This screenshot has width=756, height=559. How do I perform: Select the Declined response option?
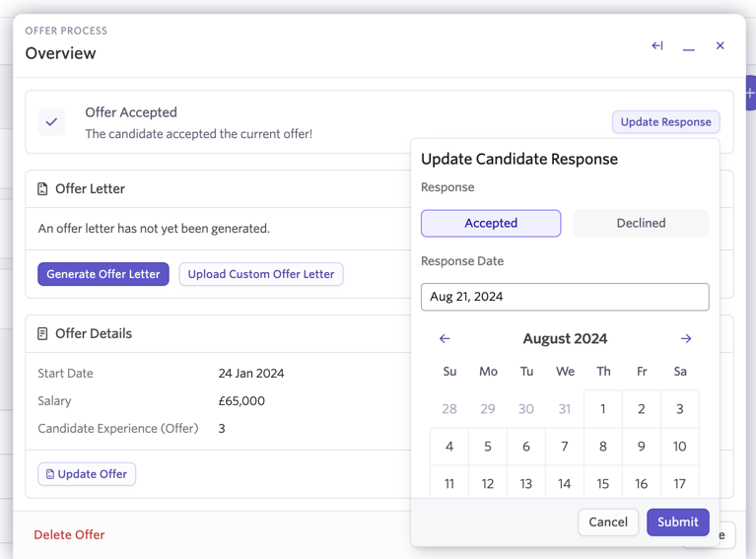coord(641,224)
